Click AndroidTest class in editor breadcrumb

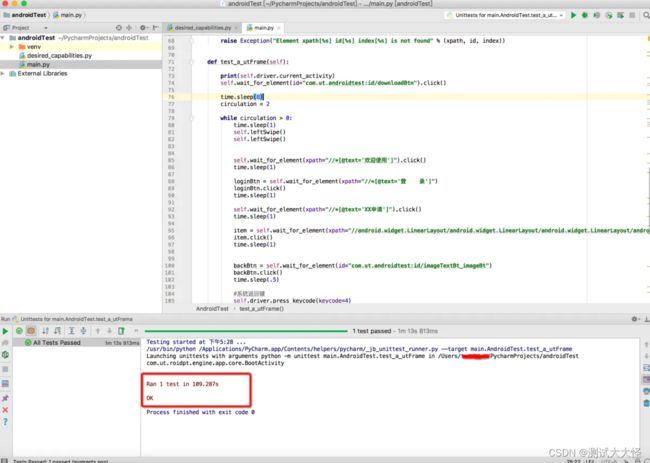pyautogui.click(x=212, y=309)
